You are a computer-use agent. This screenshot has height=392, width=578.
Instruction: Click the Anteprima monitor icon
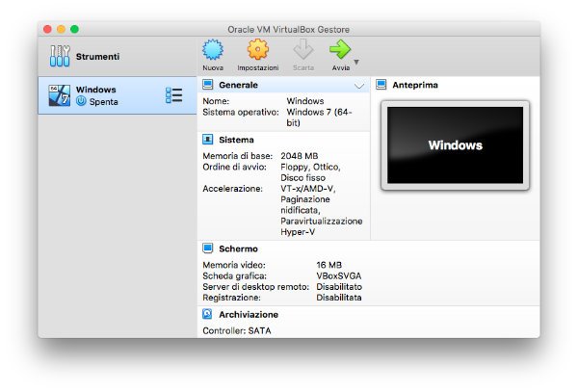(381, 85)
